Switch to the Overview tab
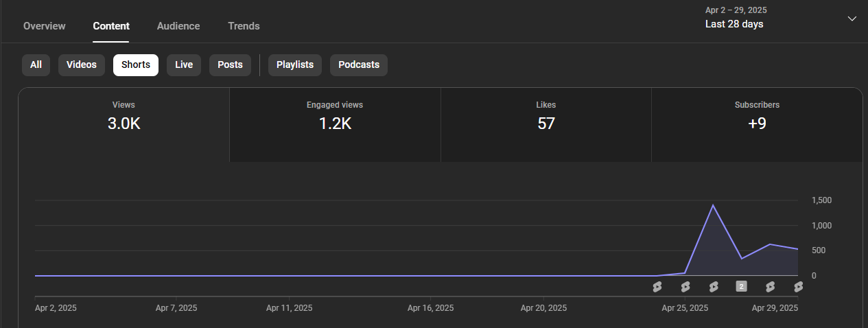This screenshot has height=328, width=868. pyautogui.click(x=45, y=26)
